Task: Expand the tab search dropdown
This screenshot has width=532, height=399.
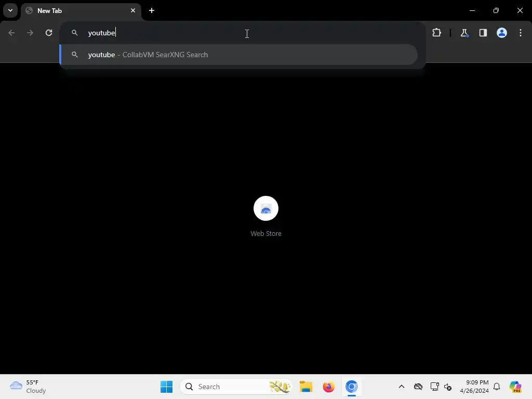Action: (10, 10)
